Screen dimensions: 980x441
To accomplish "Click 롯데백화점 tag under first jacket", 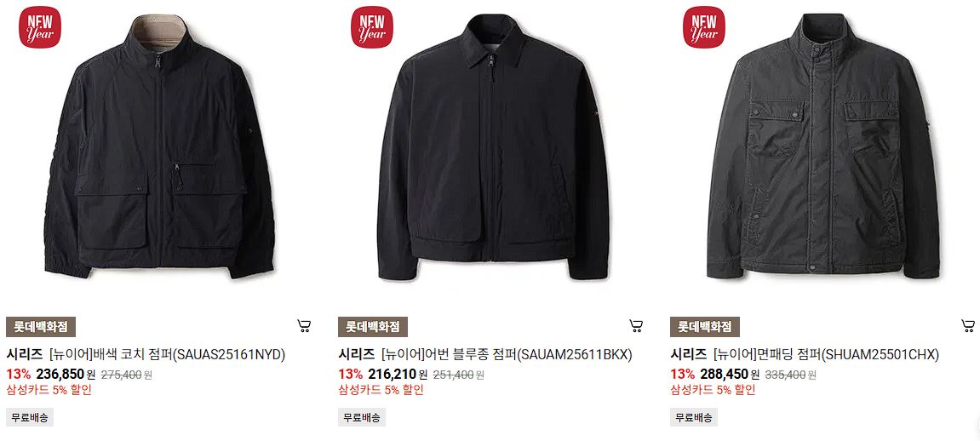I will (41, 327).
